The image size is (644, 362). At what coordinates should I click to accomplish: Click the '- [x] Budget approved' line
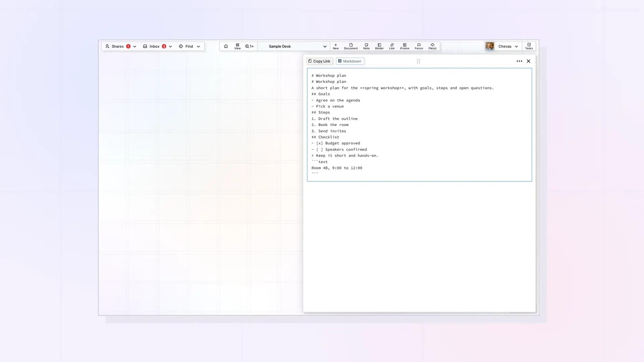point(335,143)
